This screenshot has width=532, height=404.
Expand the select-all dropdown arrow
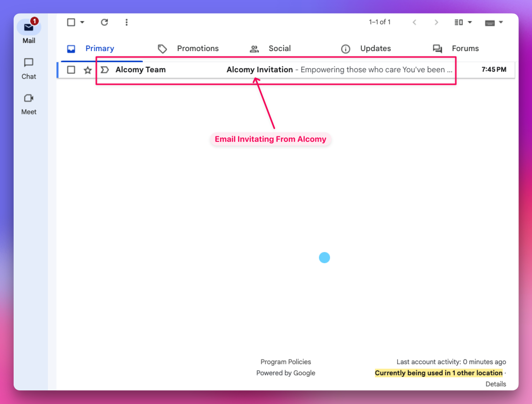click(82, 22)
